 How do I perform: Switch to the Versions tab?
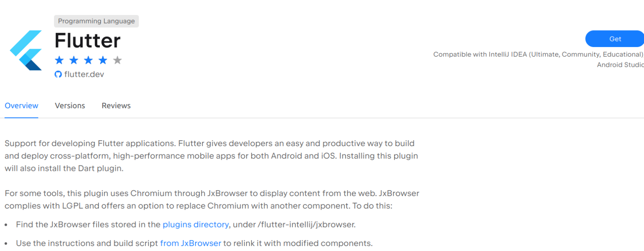[x=70, y=105]
